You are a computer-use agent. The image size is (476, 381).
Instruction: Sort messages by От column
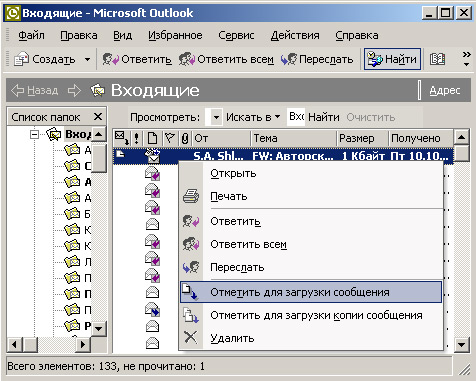click(x=221, y=138)
